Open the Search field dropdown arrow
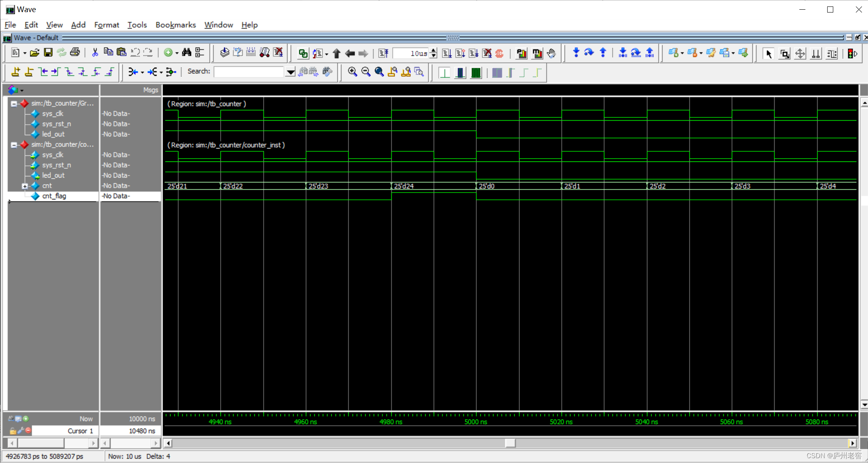 (290, 72)
